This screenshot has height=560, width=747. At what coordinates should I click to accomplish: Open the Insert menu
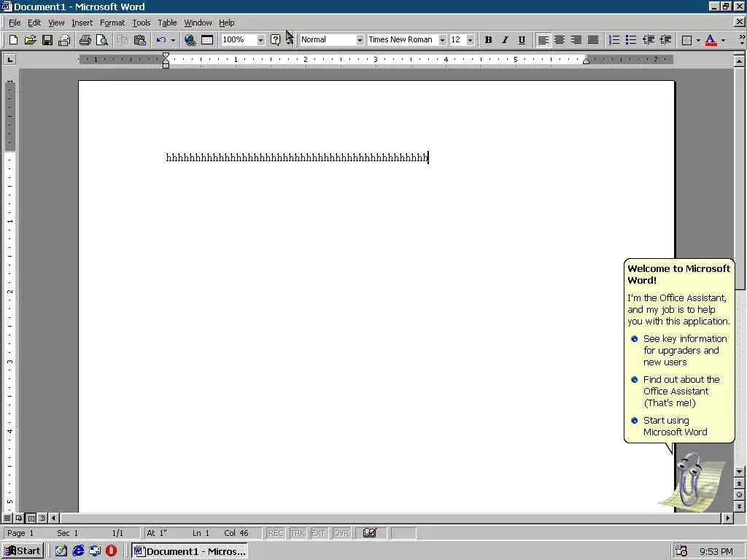[82, 23]
